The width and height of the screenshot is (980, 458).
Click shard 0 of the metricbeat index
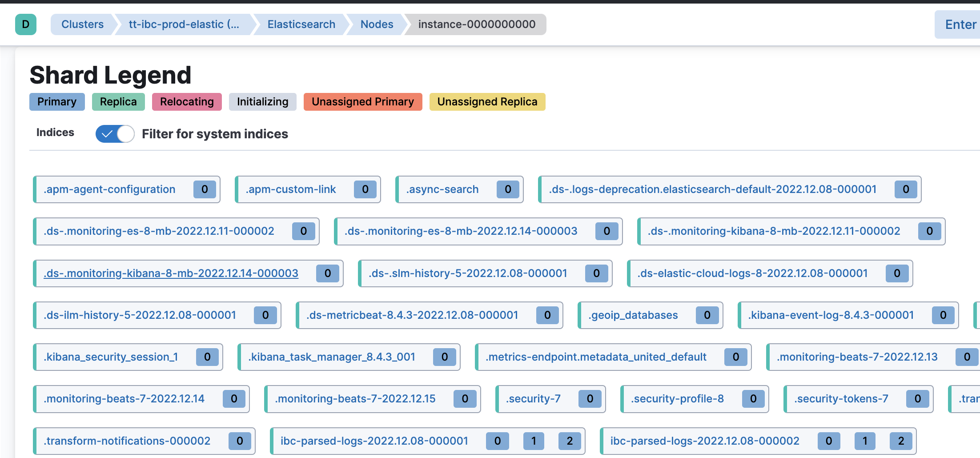(547, 315)
